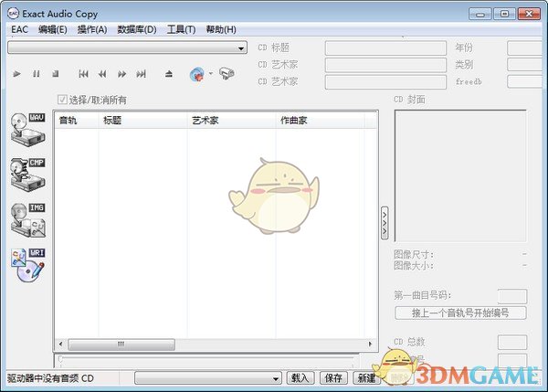Click the 驱动器中没有音频 CD status text
548x392 pixels.
[50, 378]
